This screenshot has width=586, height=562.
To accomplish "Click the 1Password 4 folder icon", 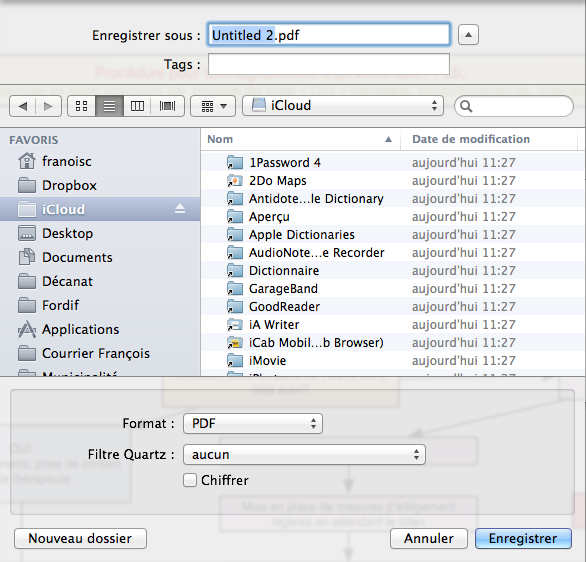I will tap(235, 163).
